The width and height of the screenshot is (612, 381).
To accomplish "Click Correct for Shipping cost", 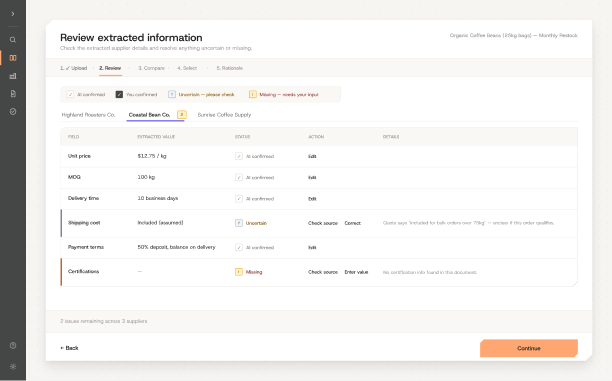I will point(352,223).
